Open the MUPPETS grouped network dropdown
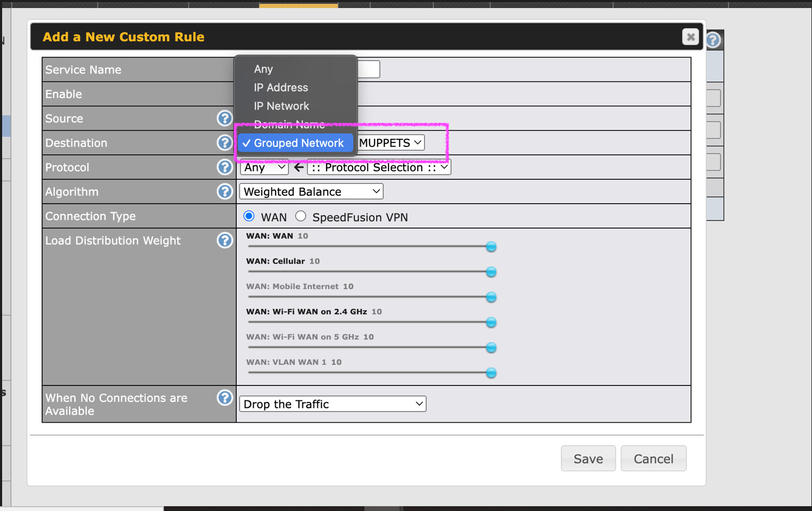812x511 pixels. coord(390,143)
